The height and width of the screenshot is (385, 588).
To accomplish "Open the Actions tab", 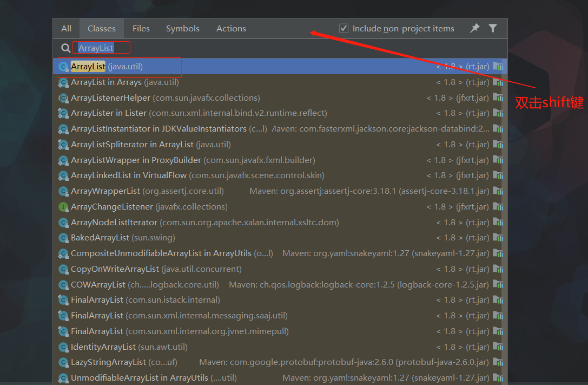I will (231, 29).
